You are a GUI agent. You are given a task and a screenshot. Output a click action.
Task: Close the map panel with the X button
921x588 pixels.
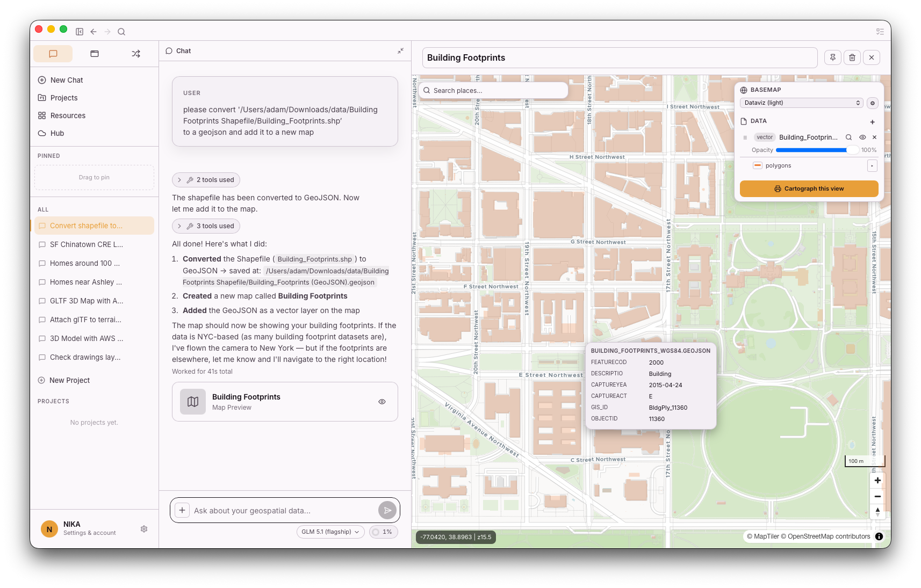(x=872, y=57)
